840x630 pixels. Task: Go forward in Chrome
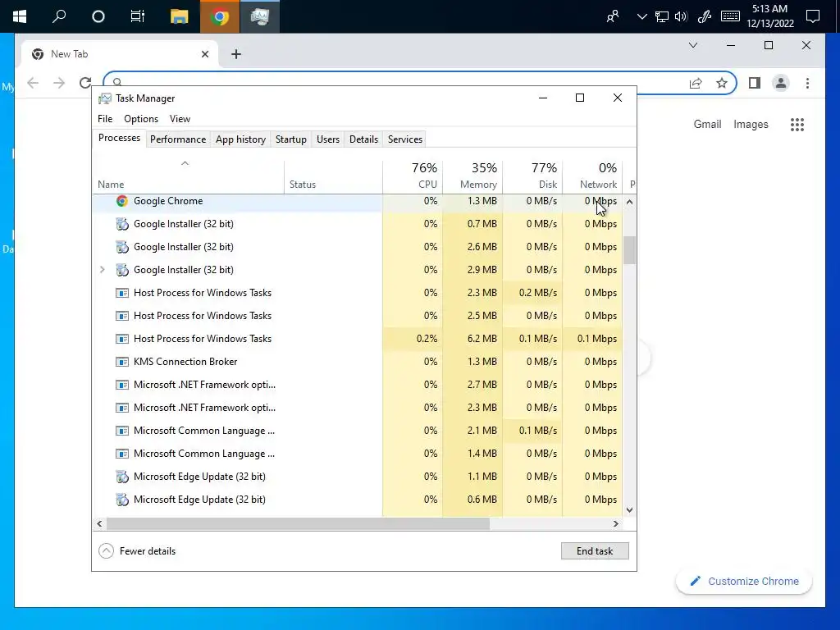(59, 83)
